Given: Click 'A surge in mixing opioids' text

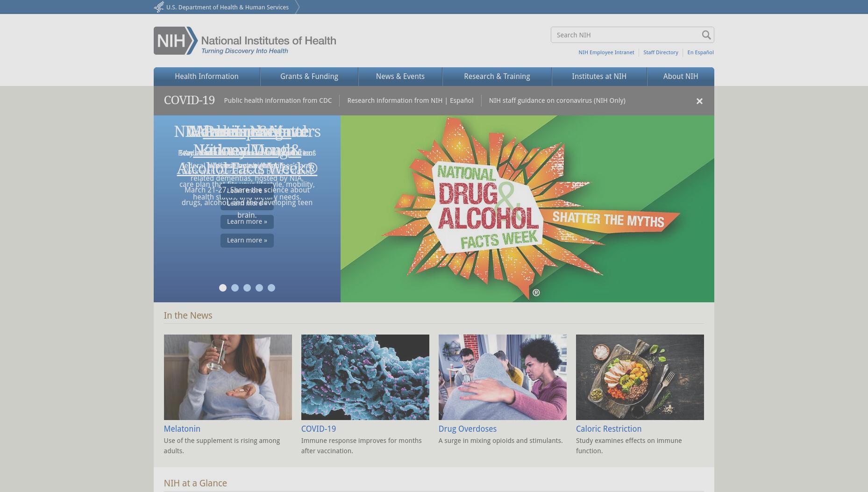Looking at the screenshot, I should pyautogui.click(x=501, y=441).
